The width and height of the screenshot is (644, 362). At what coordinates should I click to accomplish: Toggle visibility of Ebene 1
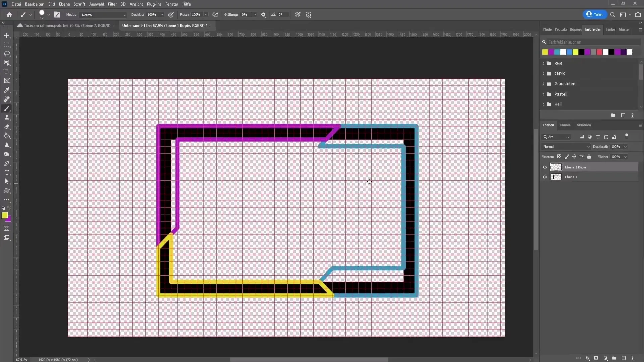click(x=545, y=177)
